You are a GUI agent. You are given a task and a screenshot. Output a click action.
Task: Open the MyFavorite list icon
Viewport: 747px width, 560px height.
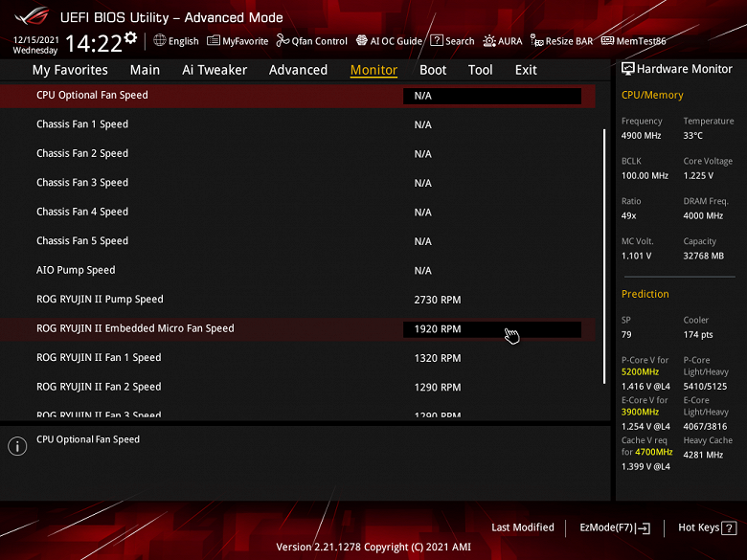[214, 40]
